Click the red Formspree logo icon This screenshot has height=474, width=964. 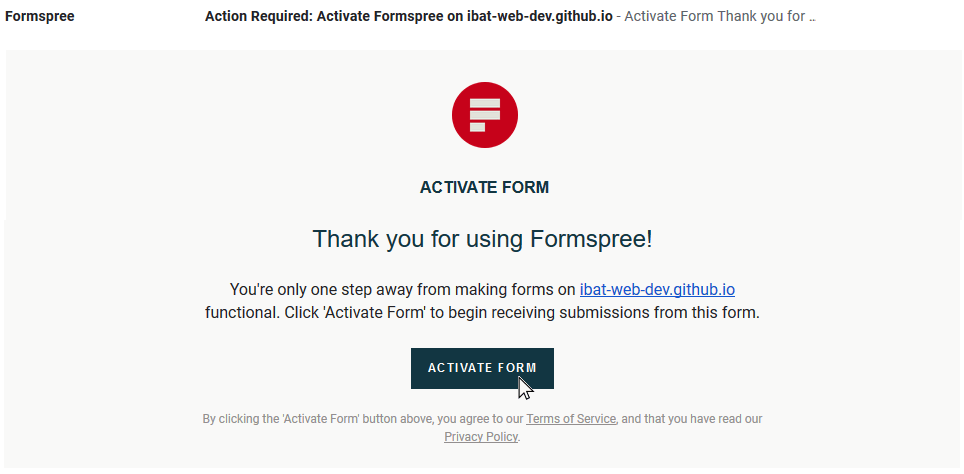484,115
